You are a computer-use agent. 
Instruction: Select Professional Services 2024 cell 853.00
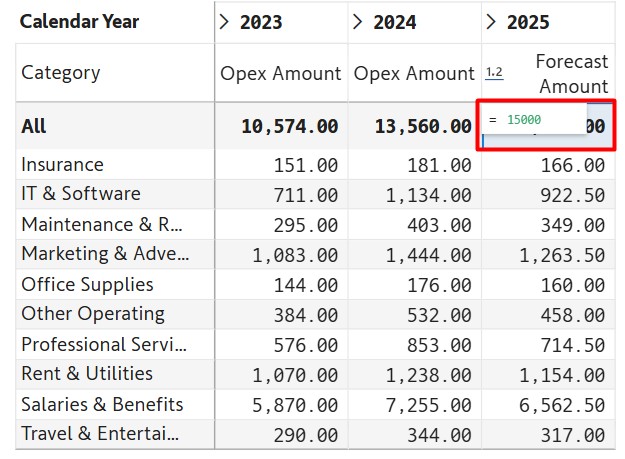439,345
